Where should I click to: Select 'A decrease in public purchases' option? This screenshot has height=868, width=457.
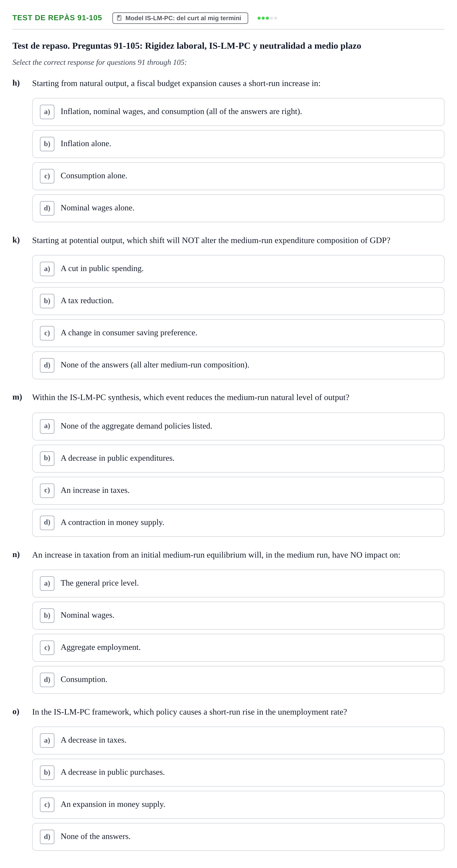(238, 773)
